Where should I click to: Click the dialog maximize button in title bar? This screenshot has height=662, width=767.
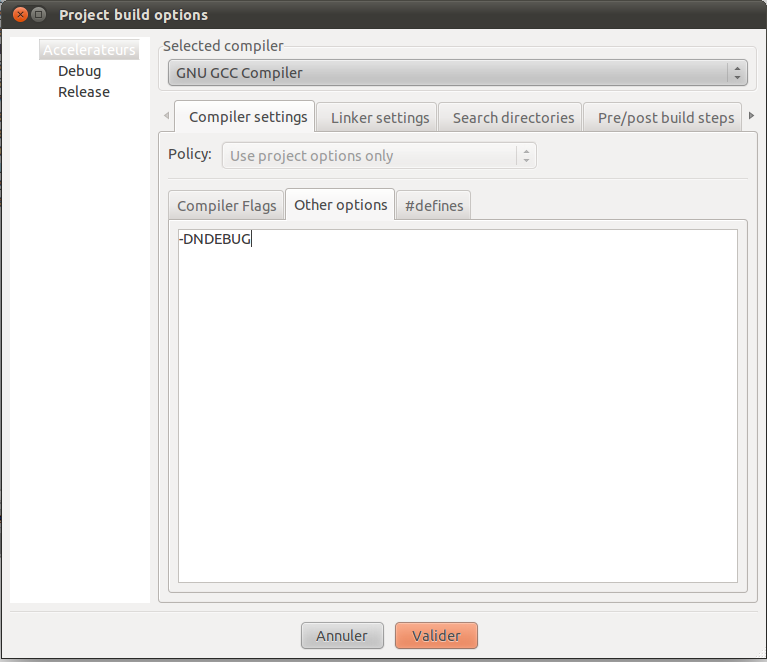pos(38,15)
